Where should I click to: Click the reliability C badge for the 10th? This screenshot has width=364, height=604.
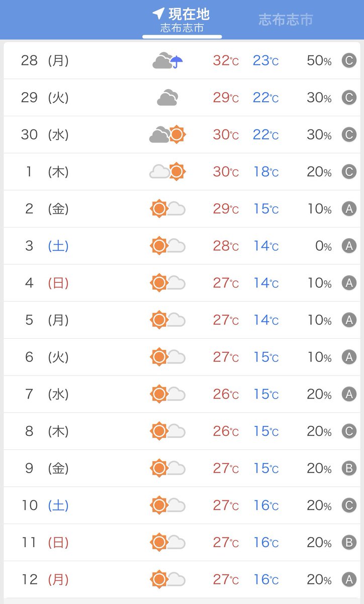[x=349, y=505]
